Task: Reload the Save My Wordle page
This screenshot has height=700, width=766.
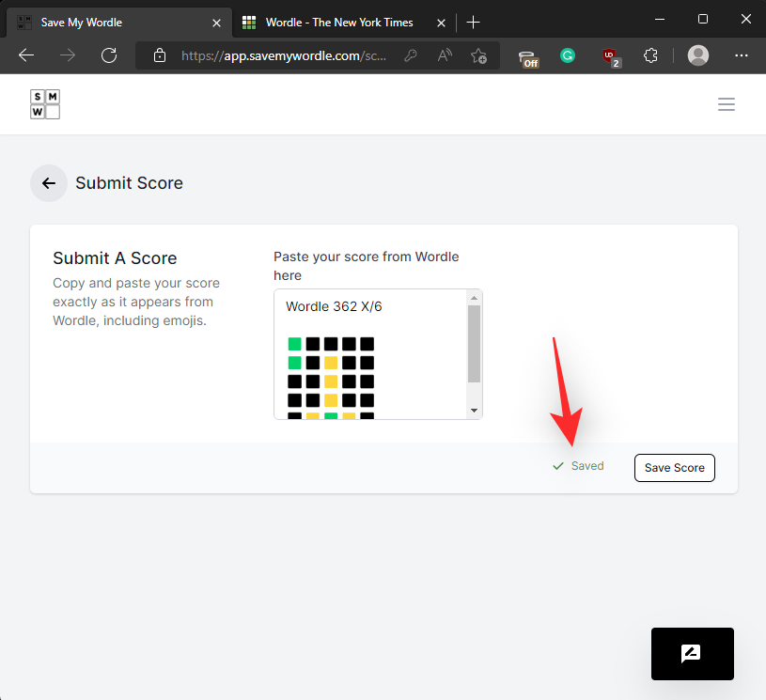Action: click(109, 55)
